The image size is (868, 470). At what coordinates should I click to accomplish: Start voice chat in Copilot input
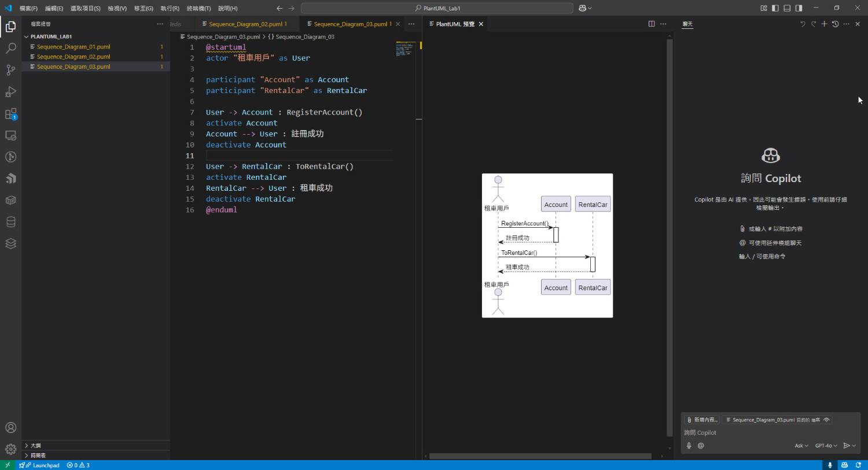(x=689, y=446)
